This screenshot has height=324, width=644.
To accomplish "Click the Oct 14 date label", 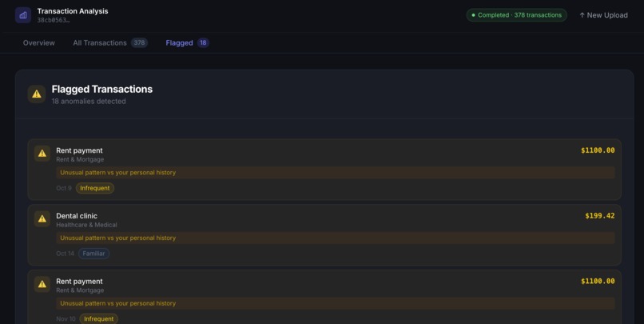I will click(65, 254).
